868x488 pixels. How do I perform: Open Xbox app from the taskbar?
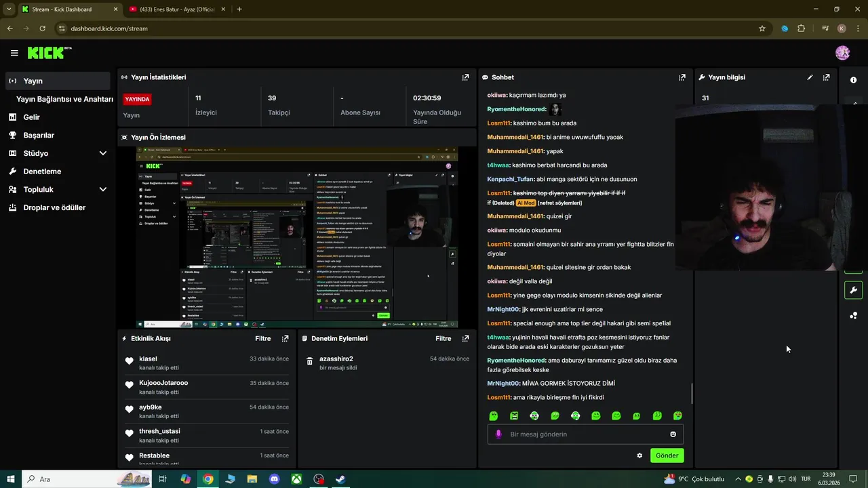coord(296,479)
